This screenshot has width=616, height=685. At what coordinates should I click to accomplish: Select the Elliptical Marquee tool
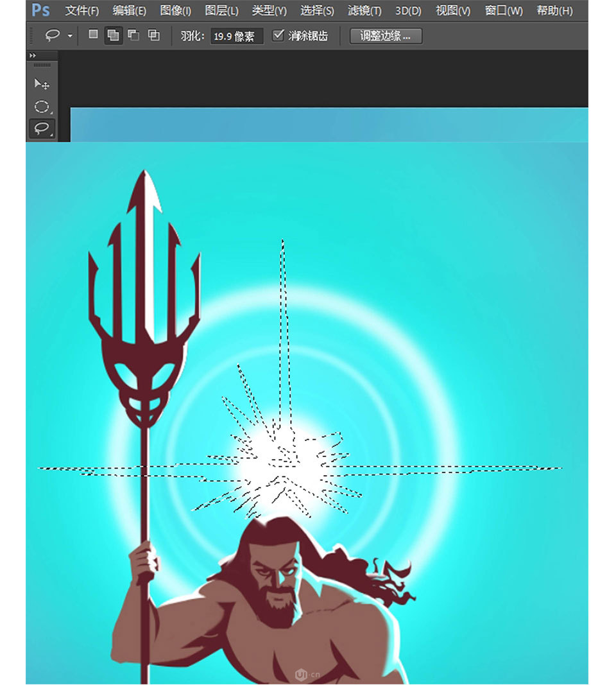[x=42, y=106]
